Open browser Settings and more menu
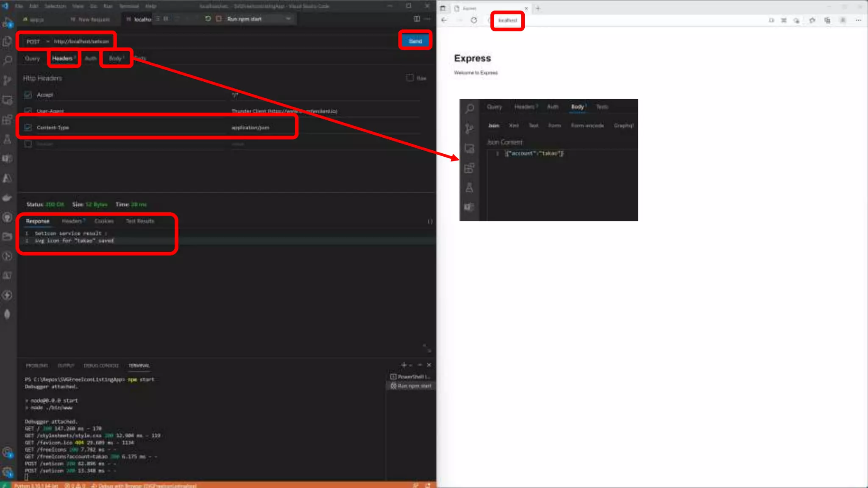This screenshot has width=868, height=488. [x=858, y=20]
